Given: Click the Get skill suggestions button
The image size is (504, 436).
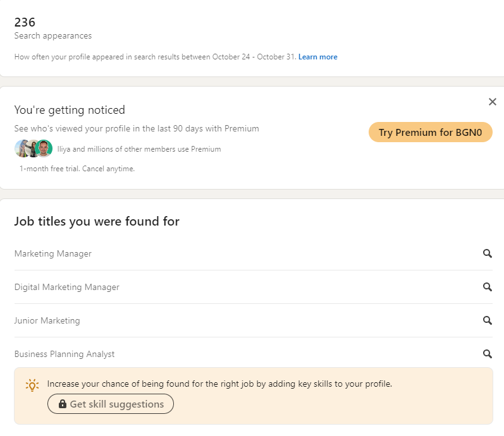Looking at the screenshot, I should pos(111,404).
